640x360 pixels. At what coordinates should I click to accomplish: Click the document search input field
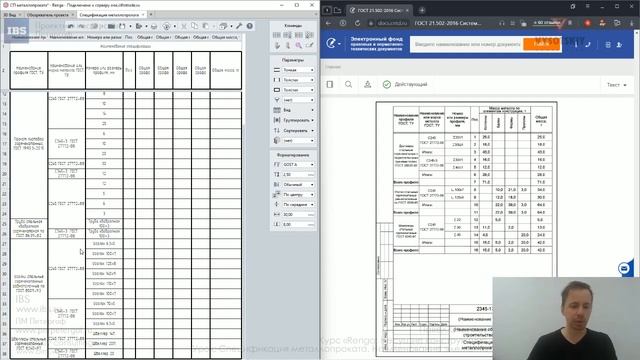[467, 44]
